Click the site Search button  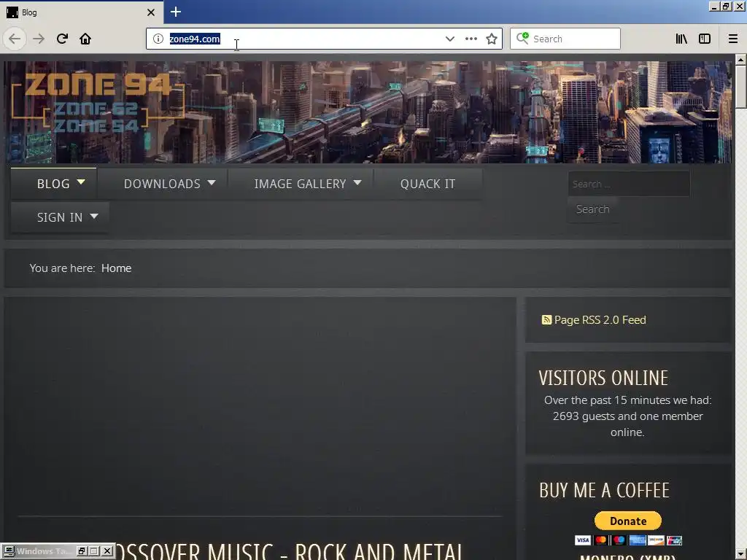pos(592,209)
